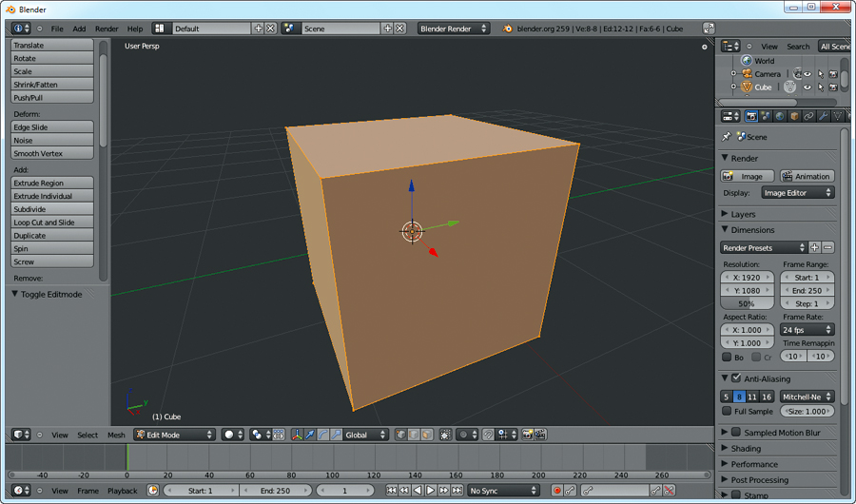Disable the Anti-Aliasing checkbox
The image size is (856, 504).
pyautogui.click(x=735, y=378)
